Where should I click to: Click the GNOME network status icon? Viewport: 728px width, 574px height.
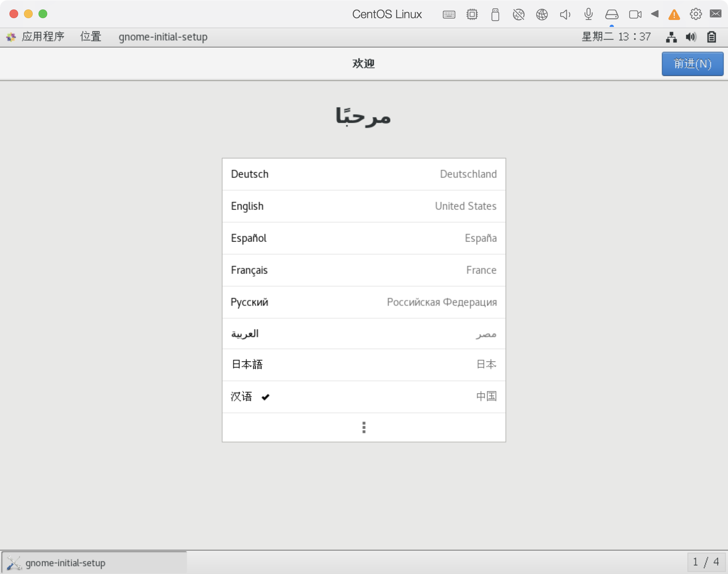671,37
